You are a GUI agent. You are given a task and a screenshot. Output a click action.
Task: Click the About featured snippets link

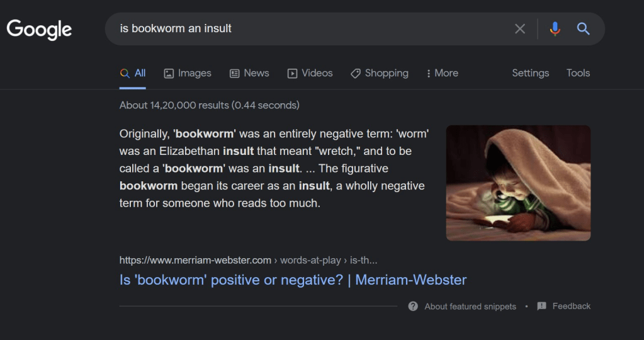click(x=470, y=307)
